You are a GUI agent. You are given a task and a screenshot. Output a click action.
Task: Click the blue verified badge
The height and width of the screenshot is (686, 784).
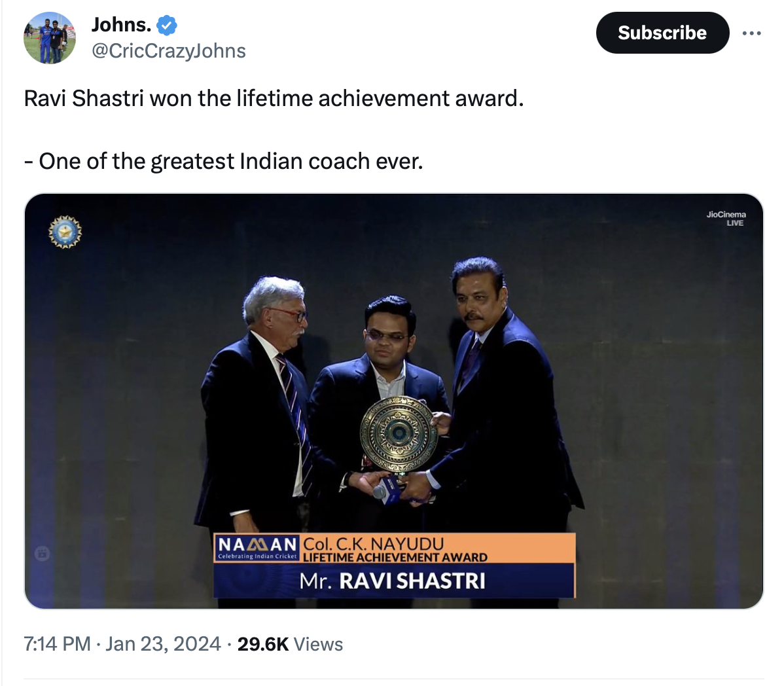tap(167, 26)
